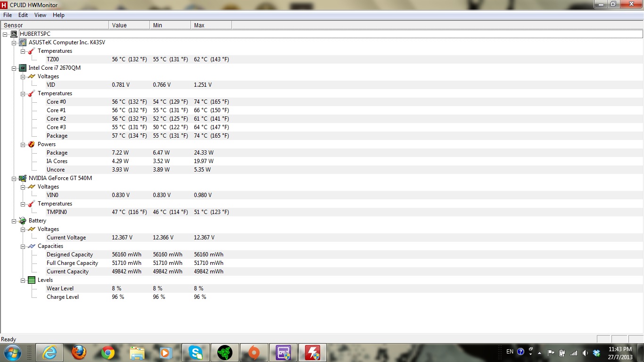Collapse the Powers group under Intel
The width and height of the screenshot is (644, 362).
tap(23, 144)
